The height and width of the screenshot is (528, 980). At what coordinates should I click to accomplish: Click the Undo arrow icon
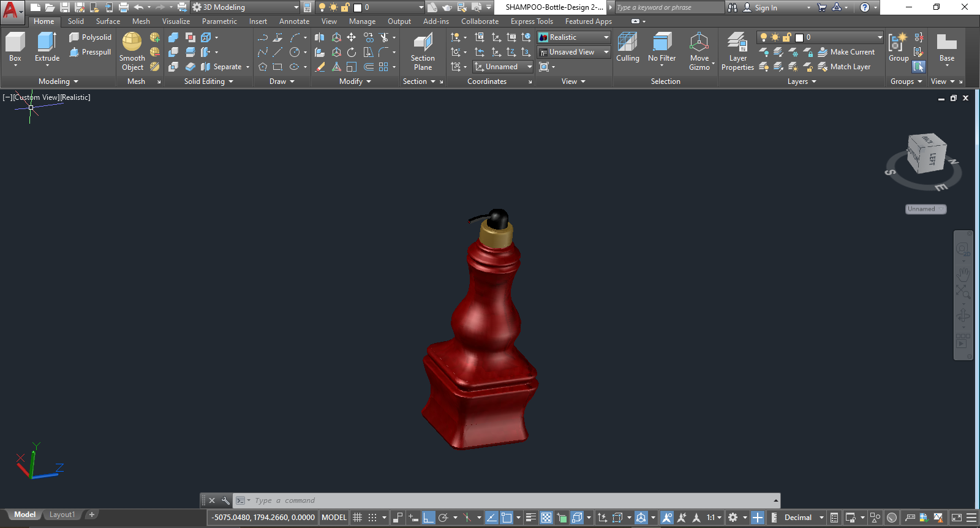pos(139,7)
